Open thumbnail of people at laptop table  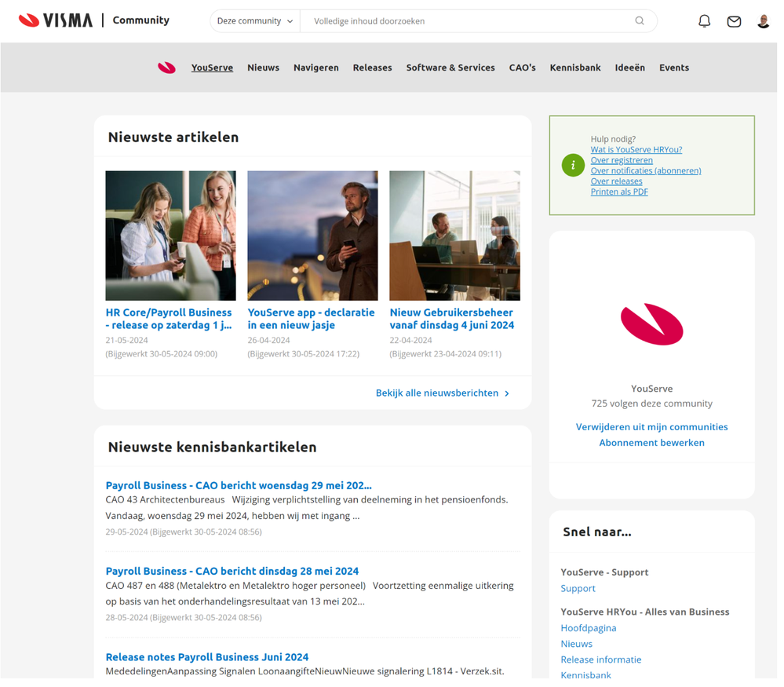click(454, 236)
